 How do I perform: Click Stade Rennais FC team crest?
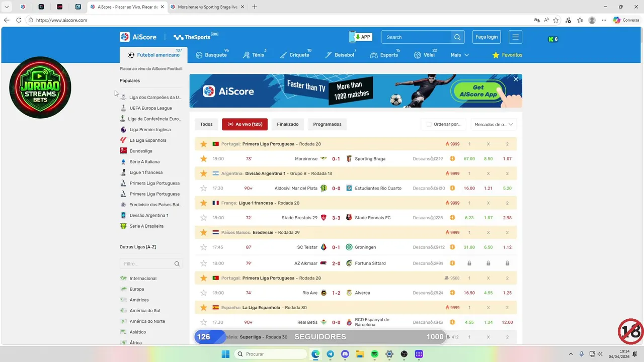tap(349, 218)
